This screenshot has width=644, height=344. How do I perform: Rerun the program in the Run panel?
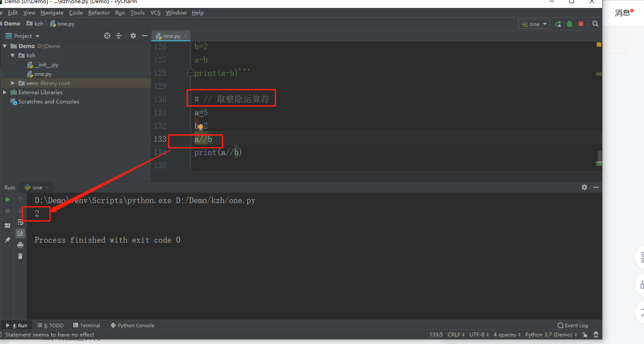(7, 199)
